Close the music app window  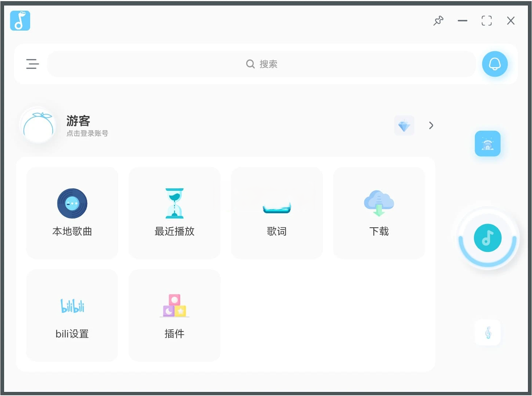[511, 21]
